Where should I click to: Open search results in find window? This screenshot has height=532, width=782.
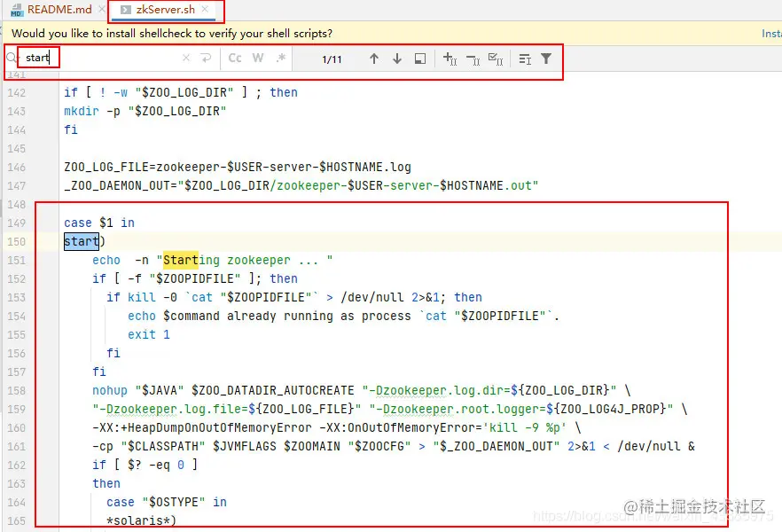[420, 59]
